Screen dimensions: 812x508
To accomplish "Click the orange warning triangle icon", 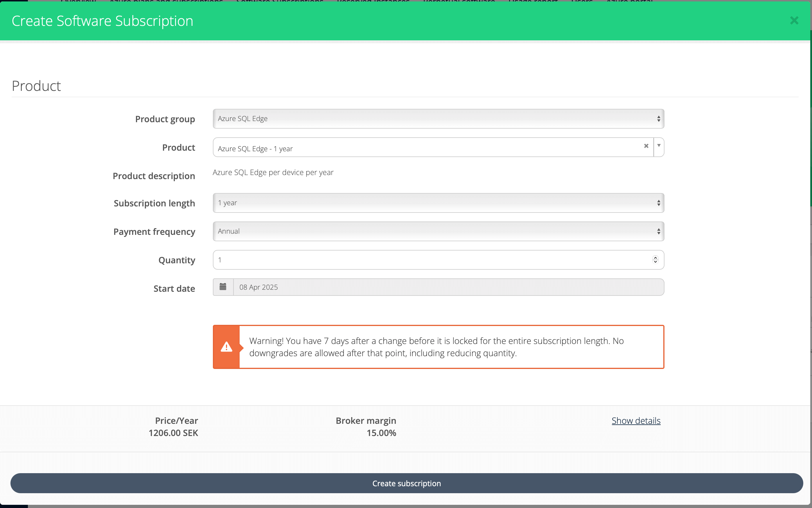I will pyautogui.click(x=227, y=347).
